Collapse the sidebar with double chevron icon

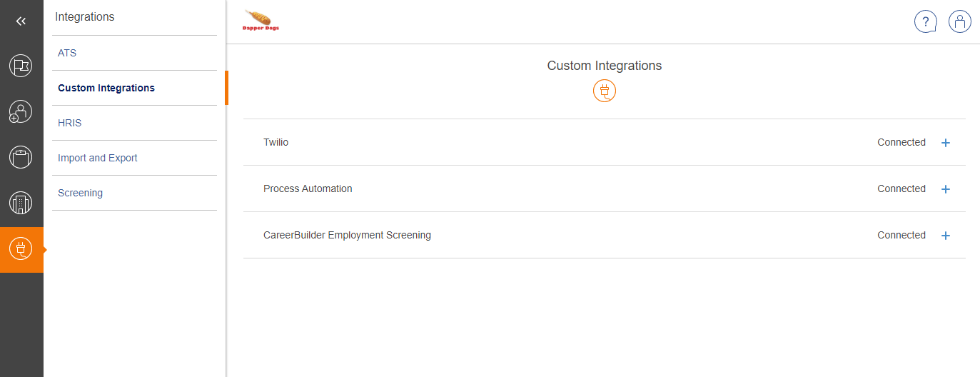coord(21,21)
